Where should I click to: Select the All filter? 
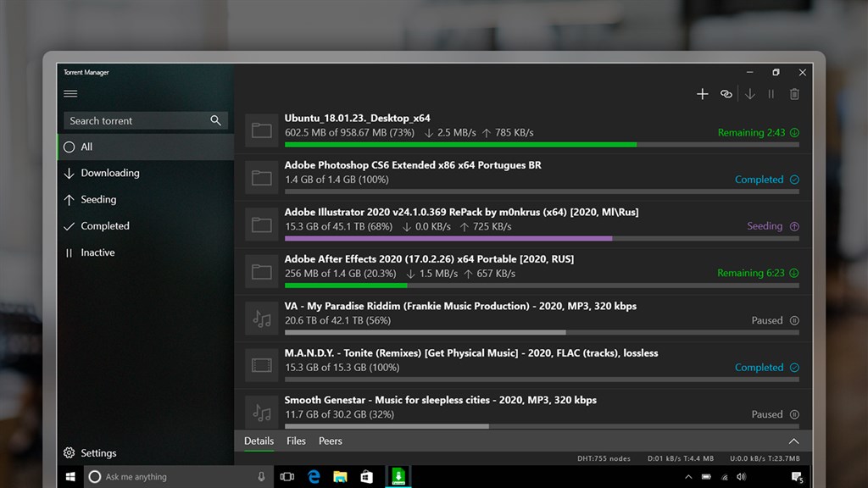[x=146, y=147]
